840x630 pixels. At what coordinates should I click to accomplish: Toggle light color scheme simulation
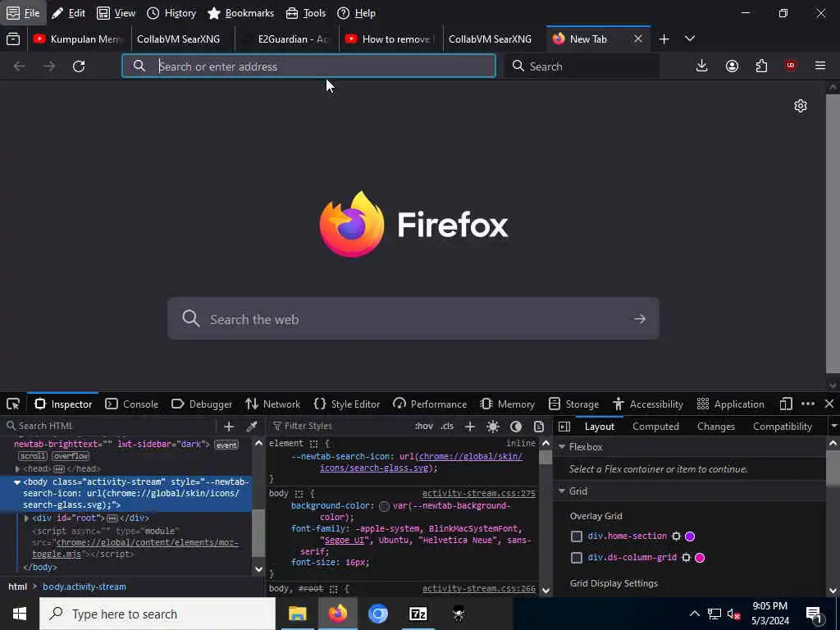tap(493, 427)
